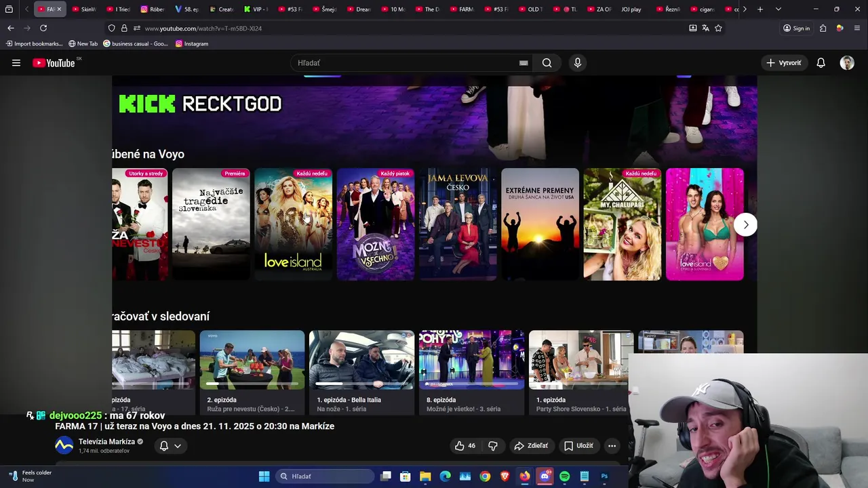
Task: Like the video with thumbs-up button
Action: click(465, 445)
